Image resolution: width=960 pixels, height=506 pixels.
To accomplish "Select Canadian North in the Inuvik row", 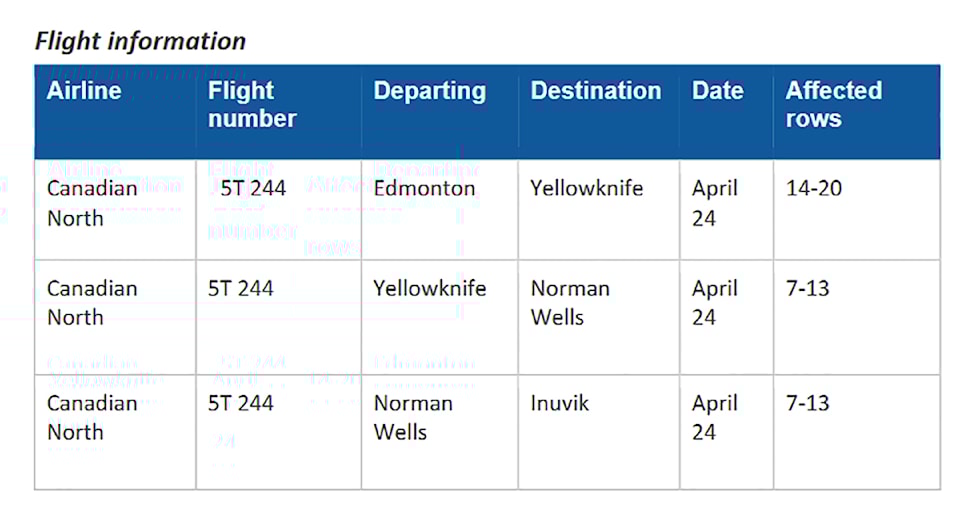I will [x=92, y=418].
